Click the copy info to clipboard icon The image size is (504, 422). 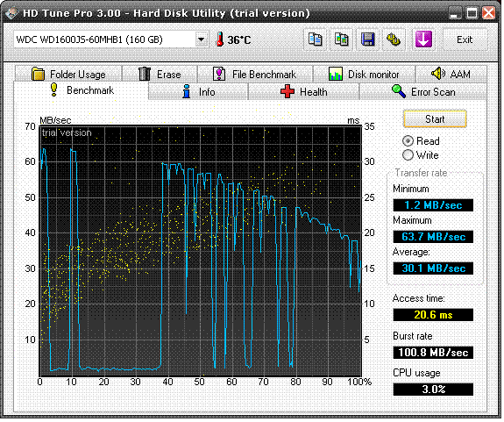point(316,39)
